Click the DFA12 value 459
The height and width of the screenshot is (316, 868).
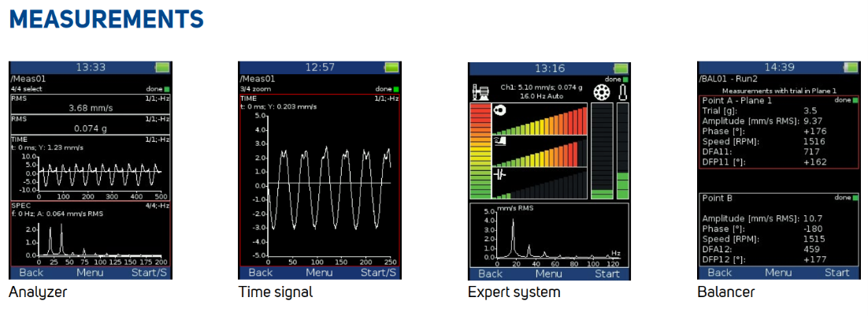point(811,249)
